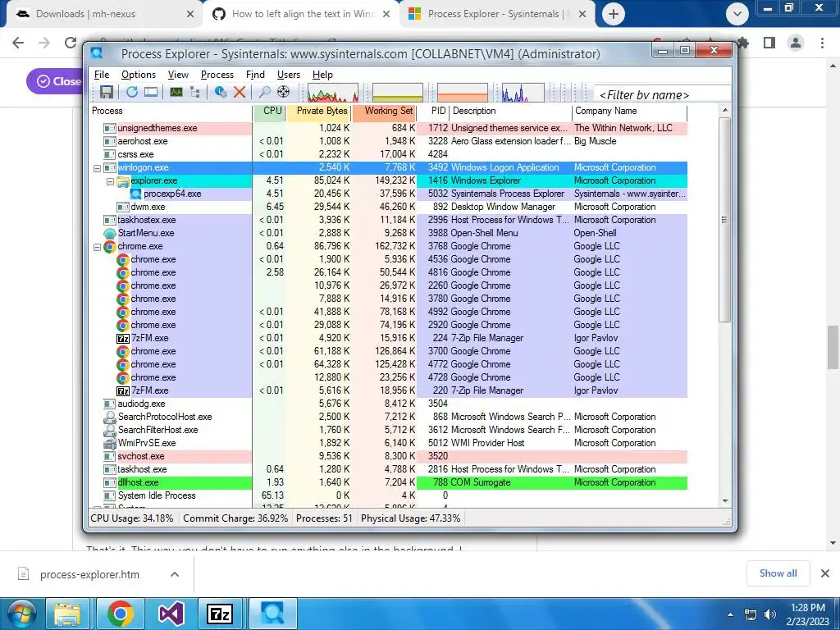Click the Commit Charge status entry
The image size is (840, 630).
(235, 518)
